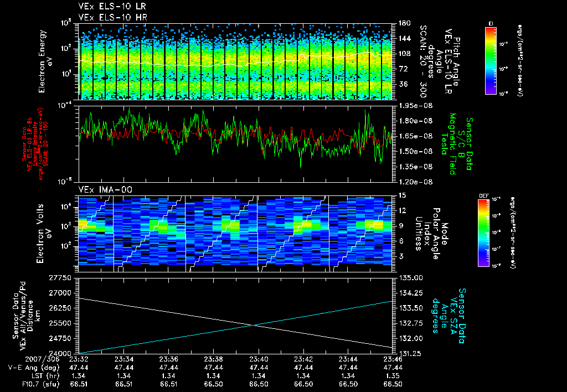The image size is (567, 392).
Task: Click the 25500 altitude tick label
Action: [60, 324]
